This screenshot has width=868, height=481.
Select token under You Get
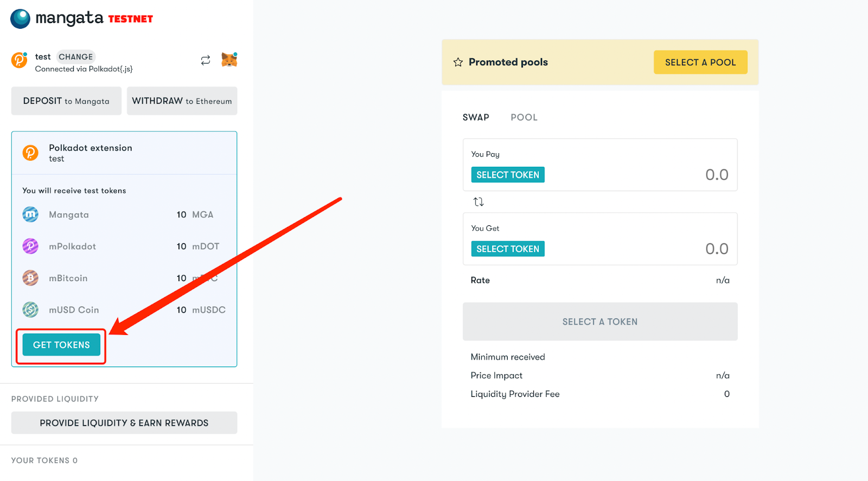pos(508,249)
